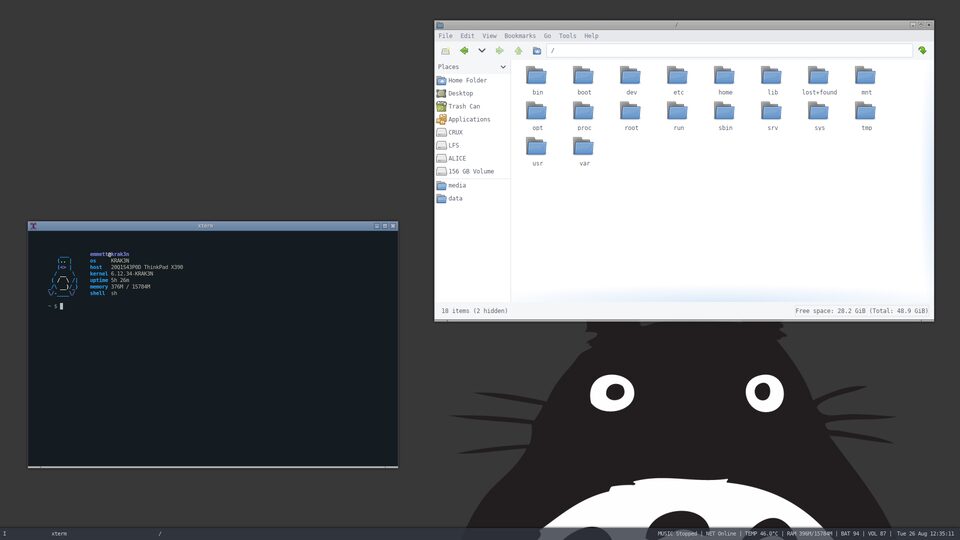Open the media bookmark in sidebar
This screenshot has height=540, width=960.
pos(472,185)
